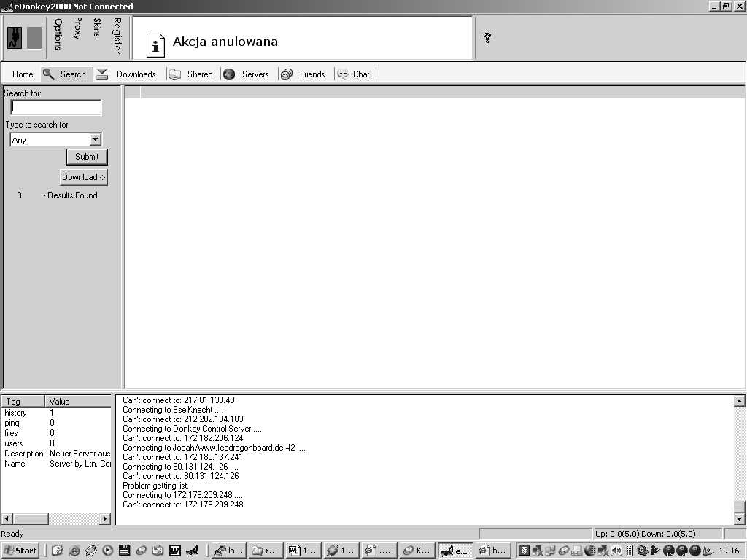Screen dimensions: 747x560
Task: Open the Options toolbar item
Action: (58, 34)
